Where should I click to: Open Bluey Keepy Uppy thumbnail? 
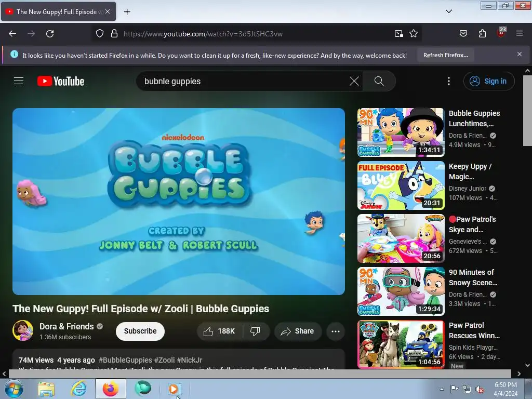pos(401,185)
